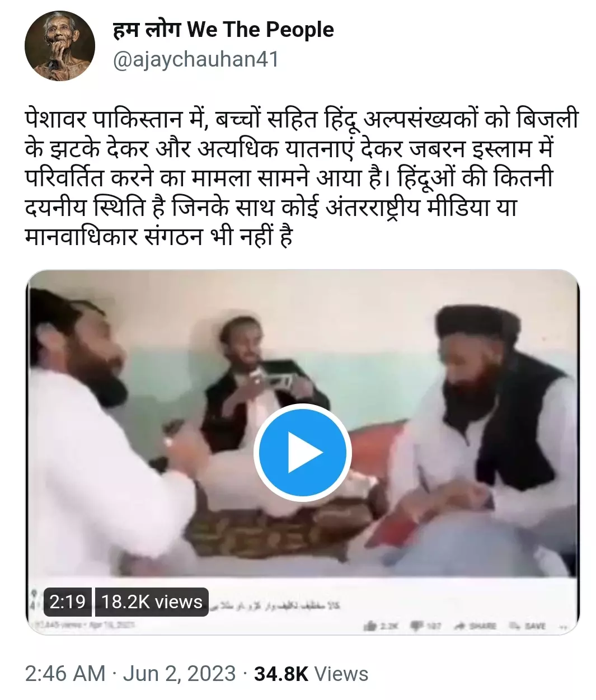
Task: Click the 2.2K like count in the video
Action: (389, 626)
